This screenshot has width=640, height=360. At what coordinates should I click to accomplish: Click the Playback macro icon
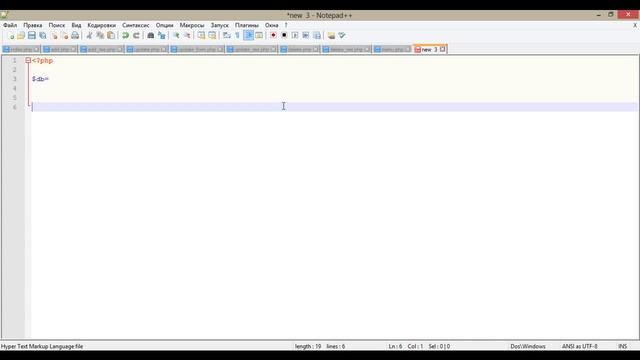pyautogui.click(x=295, y=36)
